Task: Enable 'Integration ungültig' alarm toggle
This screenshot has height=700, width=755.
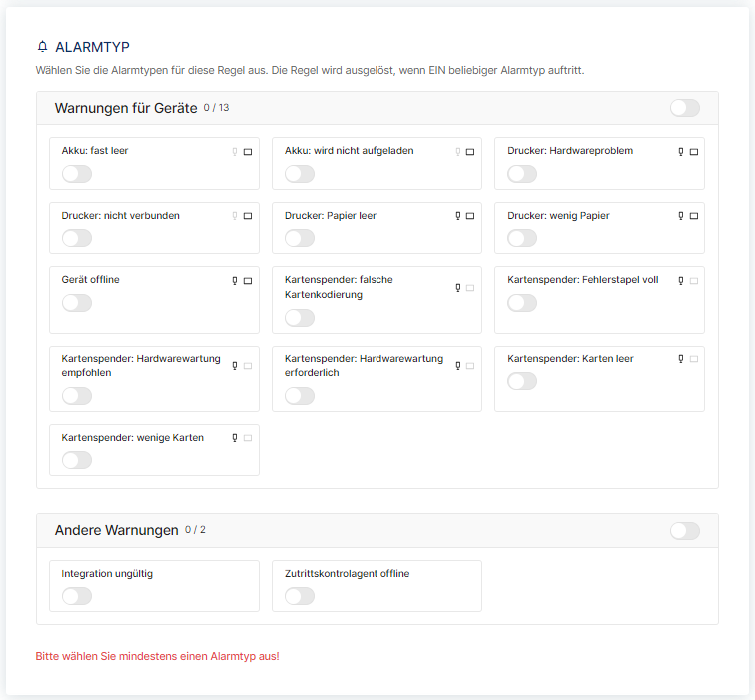Action: [x=77, y=596]
